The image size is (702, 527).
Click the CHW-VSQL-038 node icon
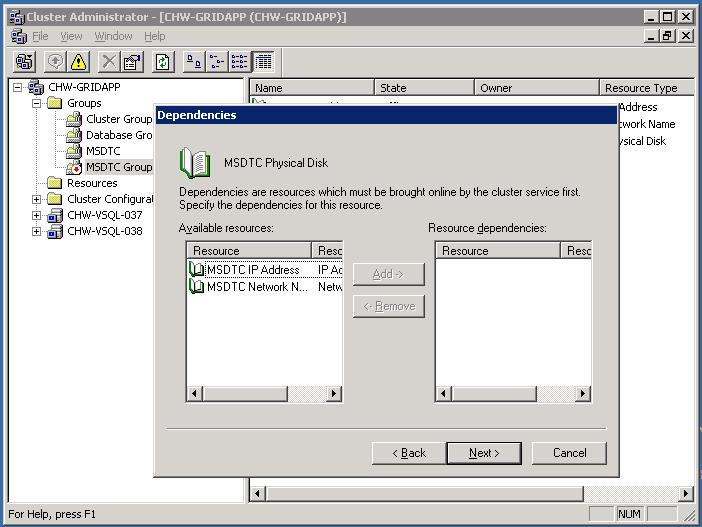pyautogui.click(x=55, y=231)
